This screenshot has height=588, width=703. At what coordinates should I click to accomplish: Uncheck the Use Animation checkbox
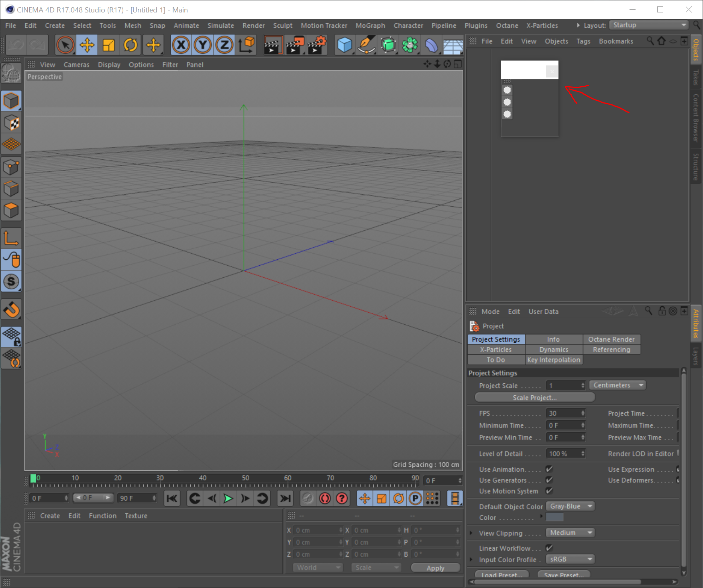(549, 469)
